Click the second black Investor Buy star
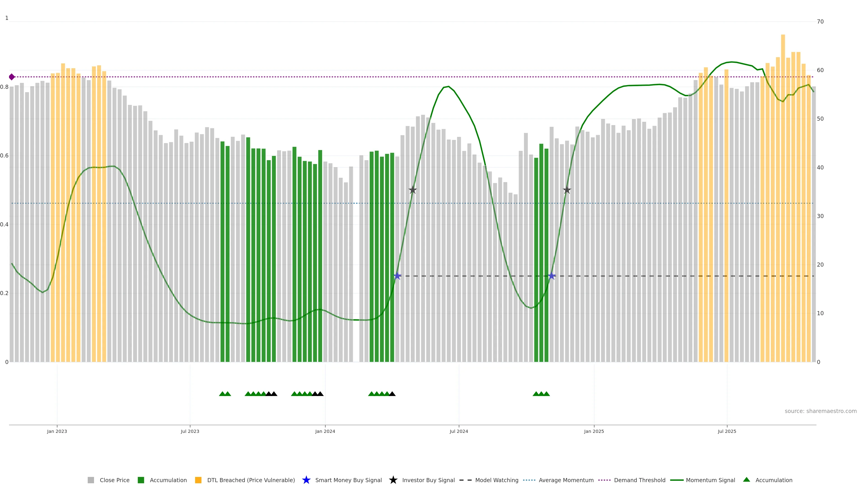Viewport: 868px width, 488px height. 567,190
